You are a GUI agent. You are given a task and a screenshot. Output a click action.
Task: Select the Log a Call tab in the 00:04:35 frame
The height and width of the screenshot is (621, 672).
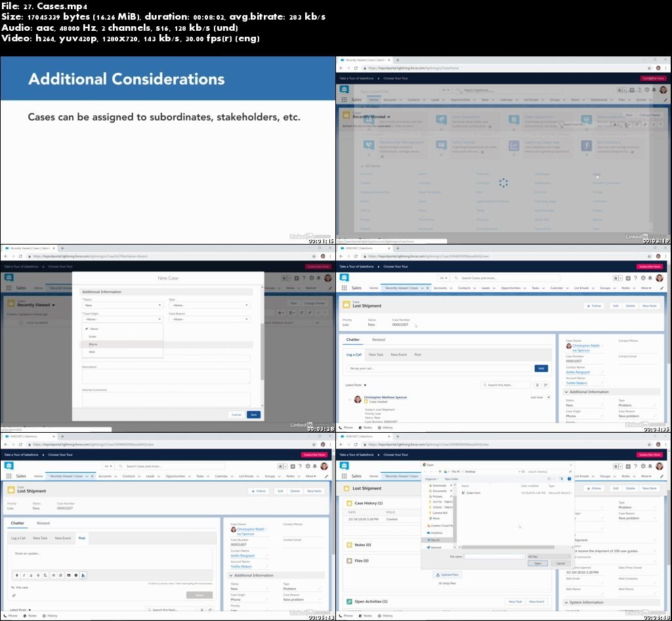point(354,355)
